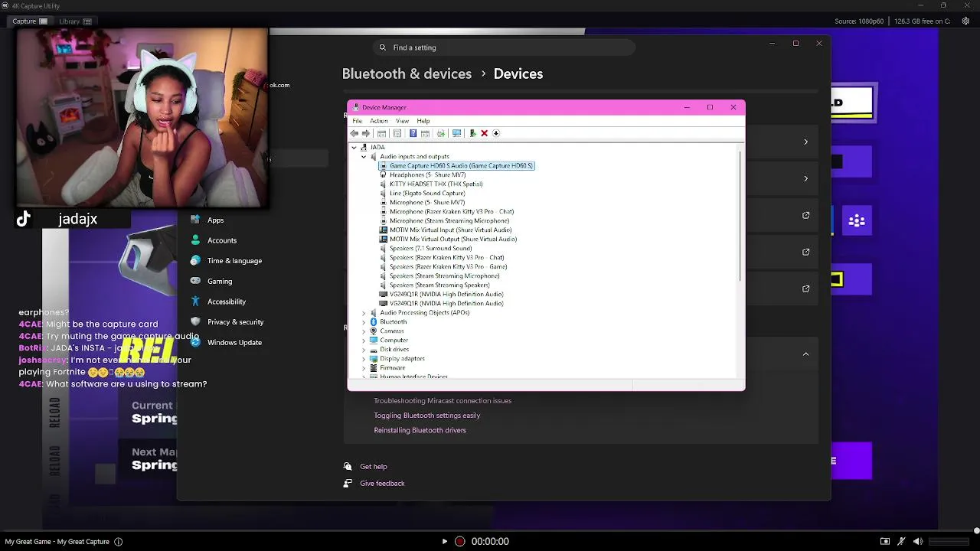The height and width of the screenshot is (551, 980).
Task: Expand the Computer category arrow
Action: click(x=364, y=340)
